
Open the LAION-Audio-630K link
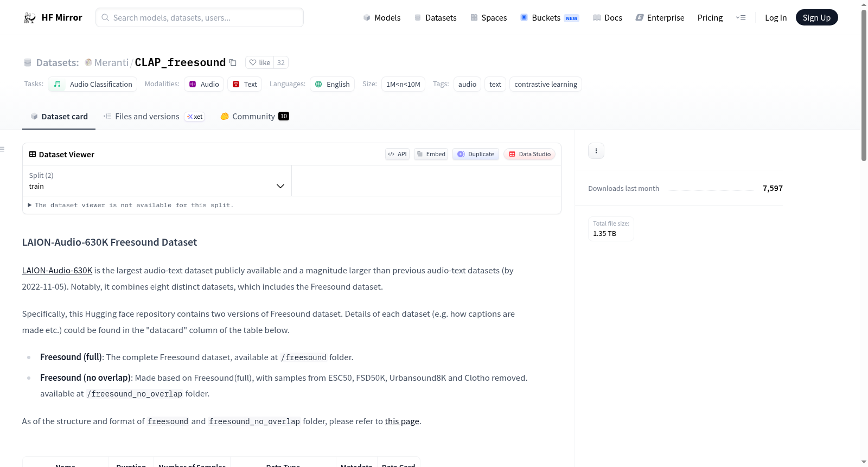pyautogui.click(x=57, y=270)
